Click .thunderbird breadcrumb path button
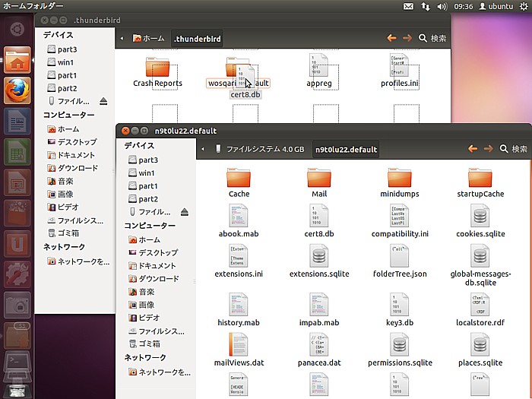This screenshot has height=399, width=532. tap(197, 39)
